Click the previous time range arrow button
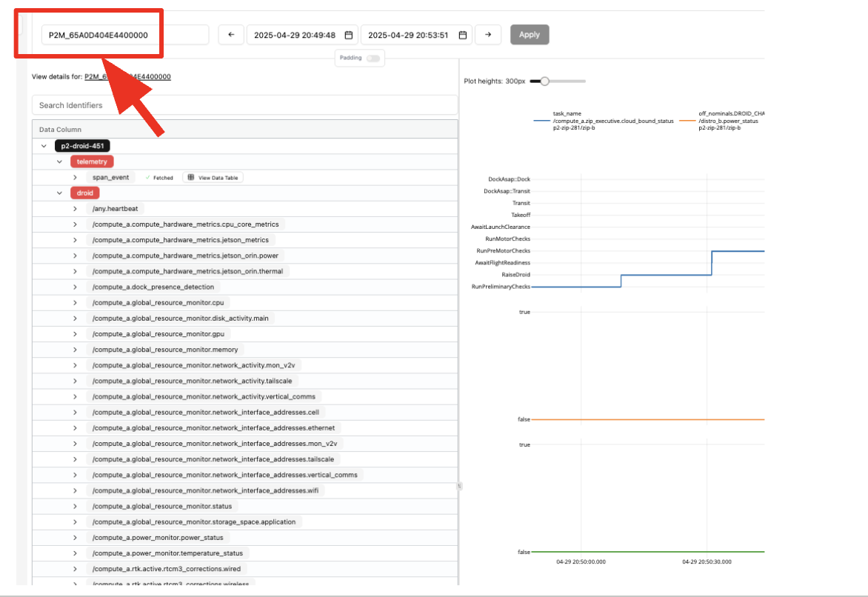 click(x=231, y=34)
